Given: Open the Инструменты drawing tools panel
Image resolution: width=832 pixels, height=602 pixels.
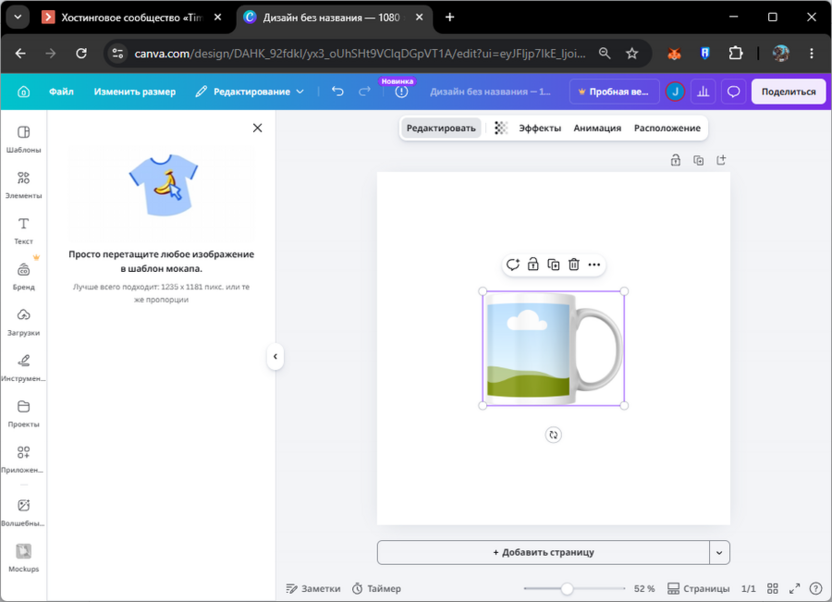Looking at the screenshot, I should [23, 368].
